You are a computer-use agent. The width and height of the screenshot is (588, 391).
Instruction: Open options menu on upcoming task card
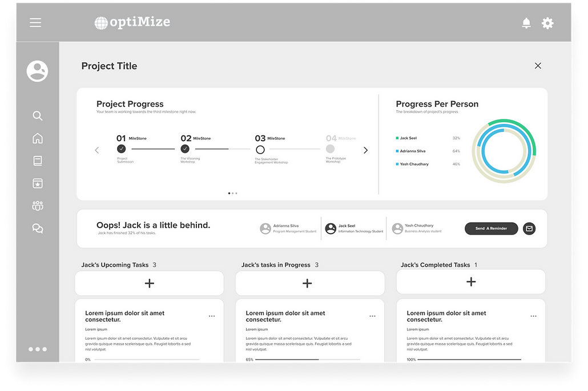212,316
